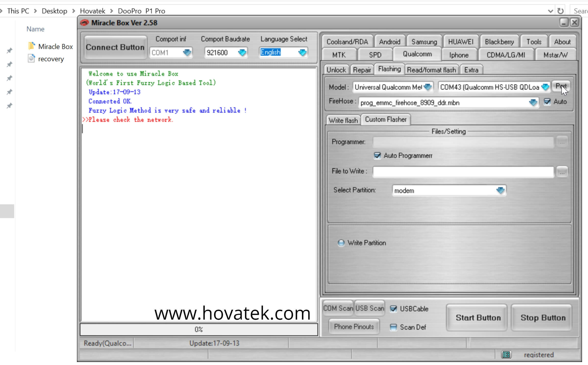The width and height of the screenshot is (588, 365).
Task: Toggle the Scan Def checkbox
Action: [x=393, y=327]
